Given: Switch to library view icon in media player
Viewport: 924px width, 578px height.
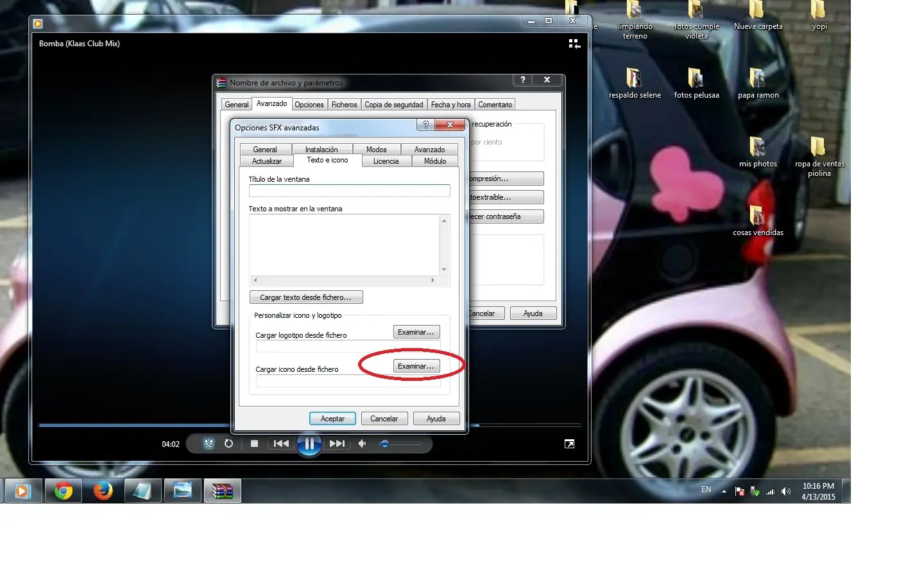Looking at the screenshot, I should [x=574, y=44].
